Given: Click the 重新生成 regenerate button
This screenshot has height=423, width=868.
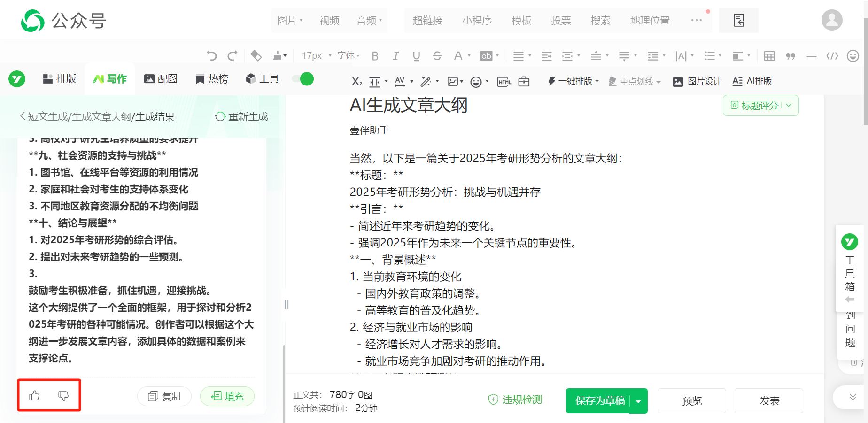Looking at the screenshot, I should (241, 116).
